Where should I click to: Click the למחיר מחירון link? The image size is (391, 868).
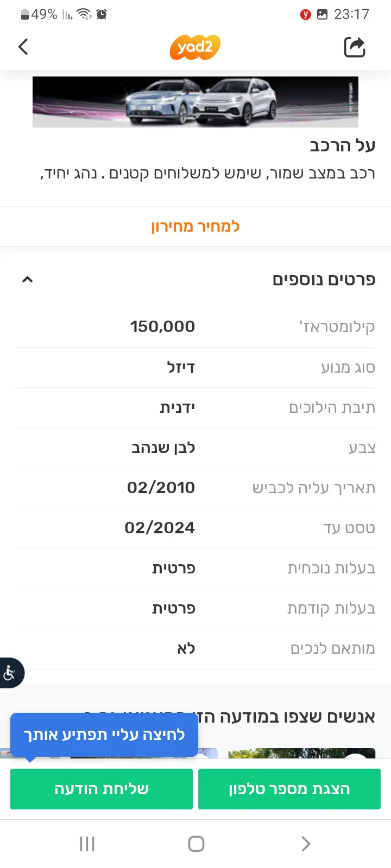(195, 226)
